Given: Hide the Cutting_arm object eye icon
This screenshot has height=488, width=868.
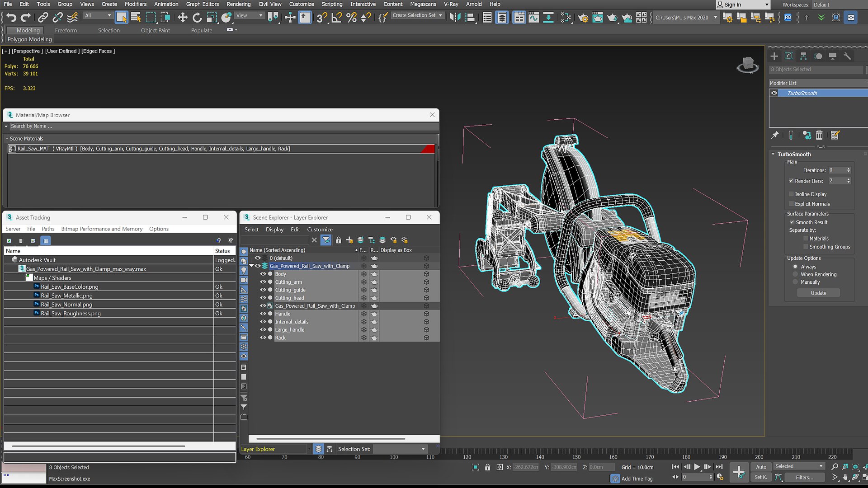Looking at the screenshot, I should point(263,282).
